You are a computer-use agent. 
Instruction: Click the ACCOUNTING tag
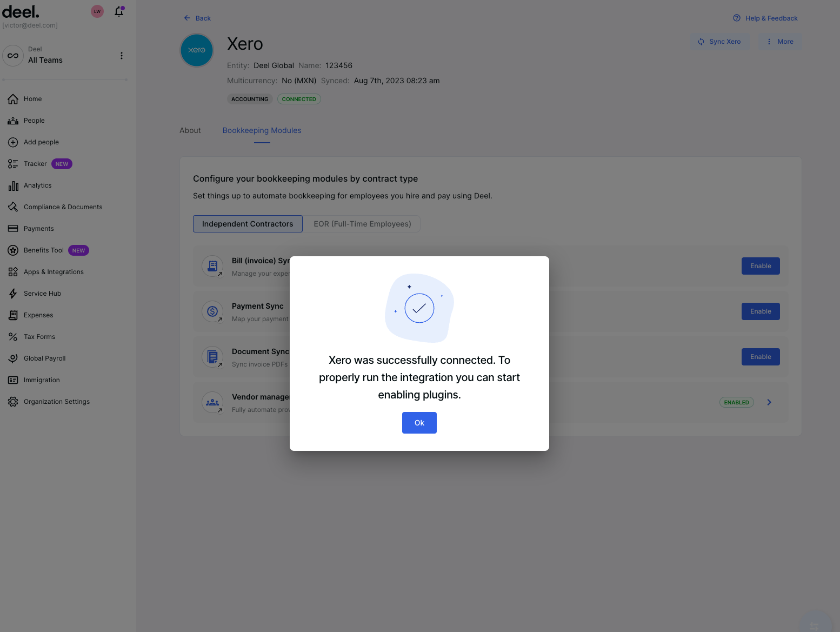pyautogui.click(x=250, y=99)
